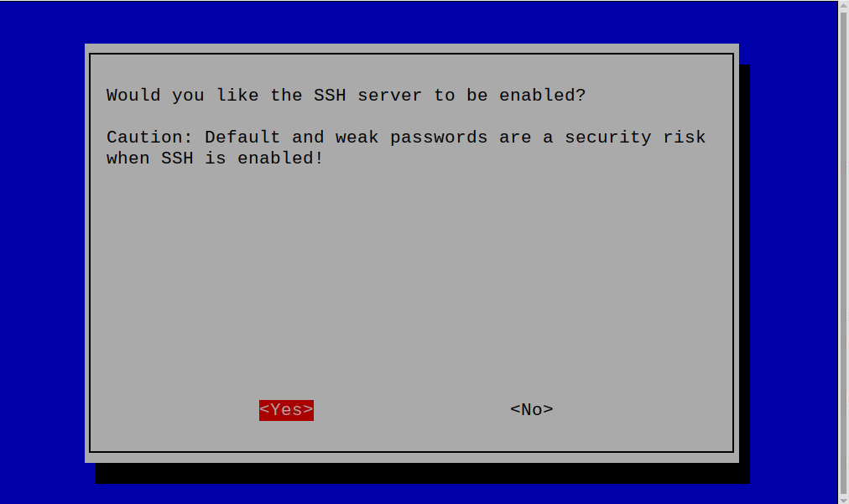Click the blue background left of dialog

(42, 252)
